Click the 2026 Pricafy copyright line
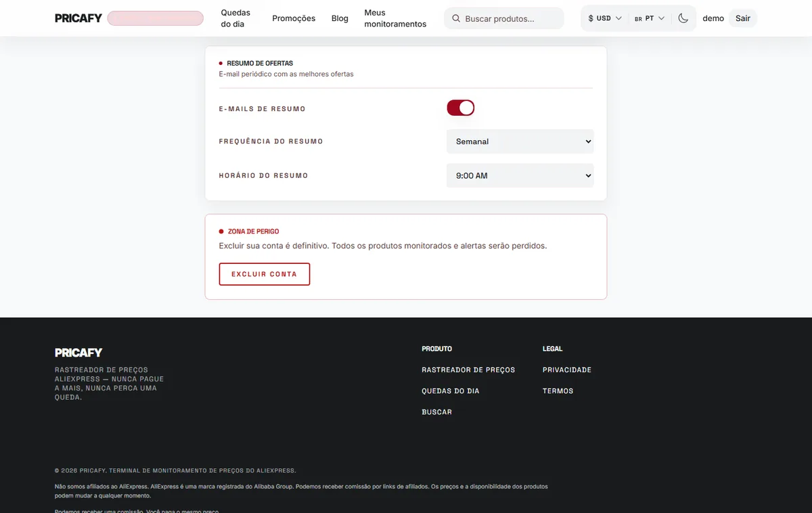The height and width of the screenshot is (513, 812). (175, 470)
